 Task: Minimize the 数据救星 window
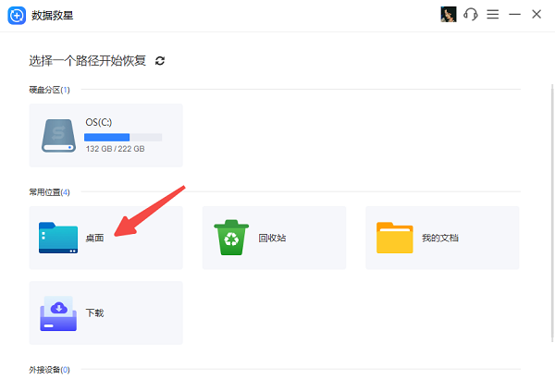coord(514,15)
